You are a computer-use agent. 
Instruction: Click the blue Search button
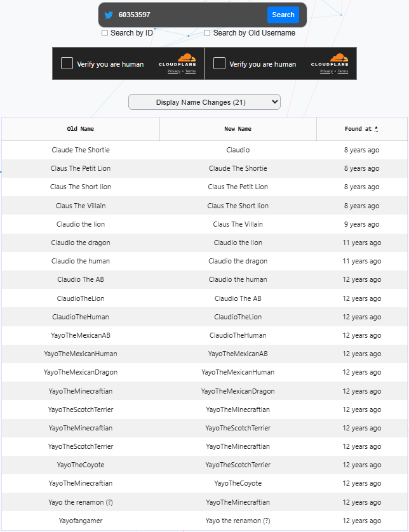coord(283,15)
